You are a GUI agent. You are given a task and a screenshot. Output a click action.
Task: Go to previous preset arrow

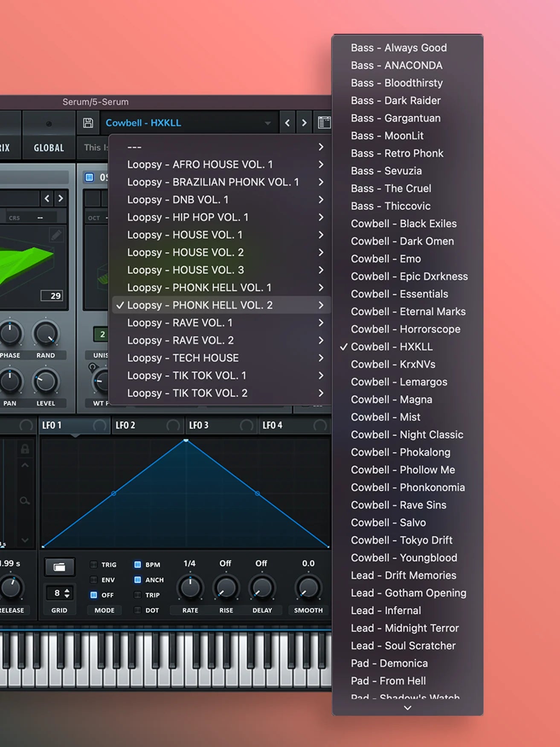coord(287,123)
